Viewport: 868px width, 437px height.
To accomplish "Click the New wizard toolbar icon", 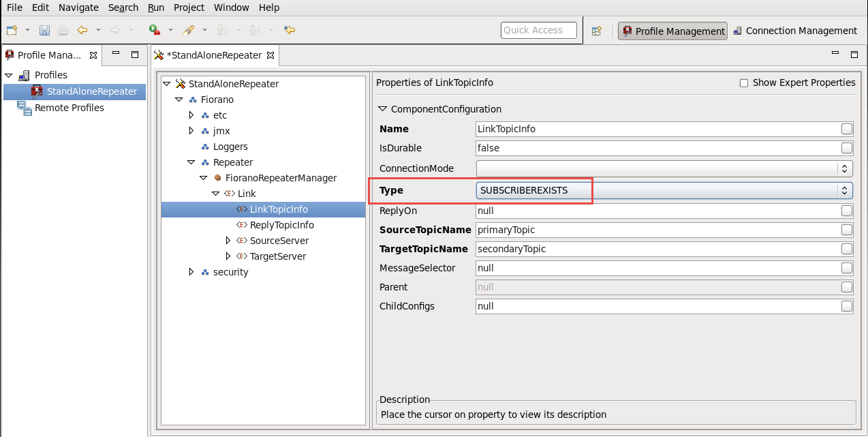I will point(12,30).
